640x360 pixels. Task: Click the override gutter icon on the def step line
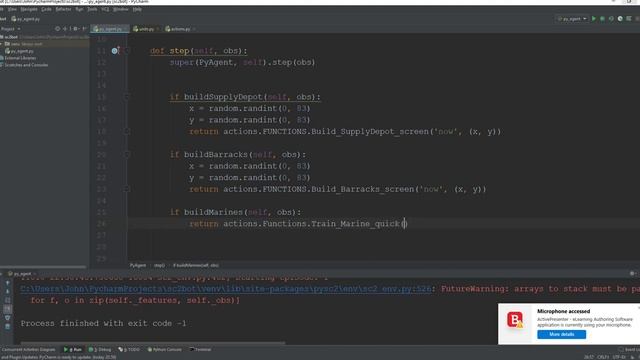(x=115, y=51)
